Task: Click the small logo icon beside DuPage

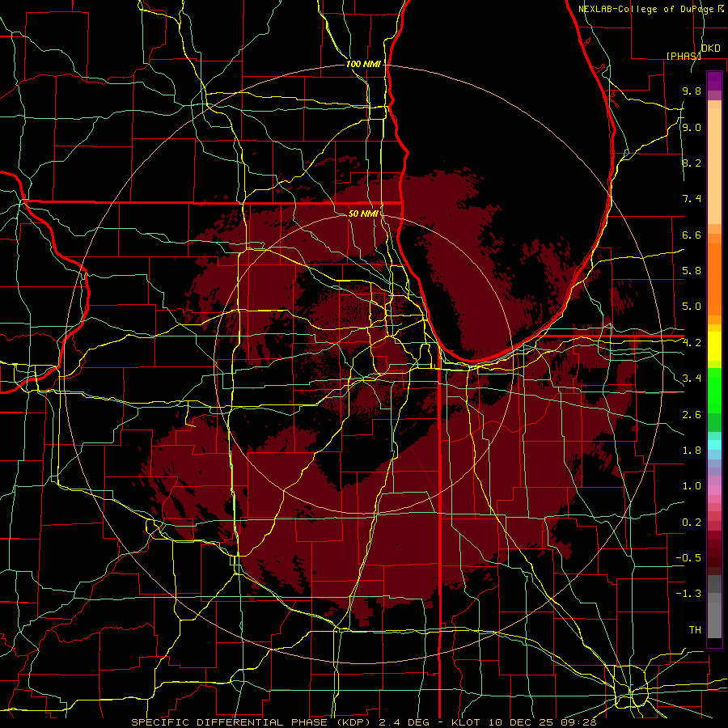Action: pyautogui.click(x=721, y=9)
